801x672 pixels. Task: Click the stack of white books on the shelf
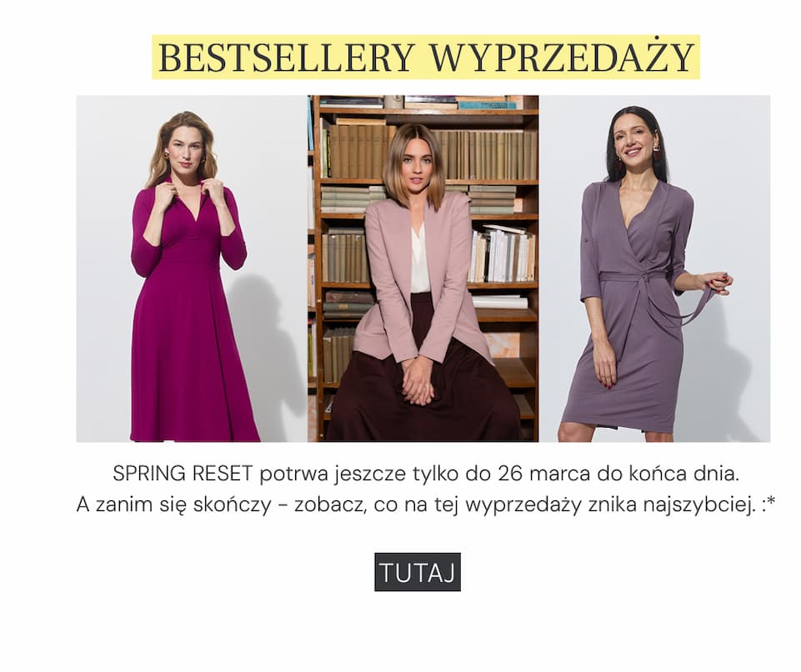coord(502,254)
